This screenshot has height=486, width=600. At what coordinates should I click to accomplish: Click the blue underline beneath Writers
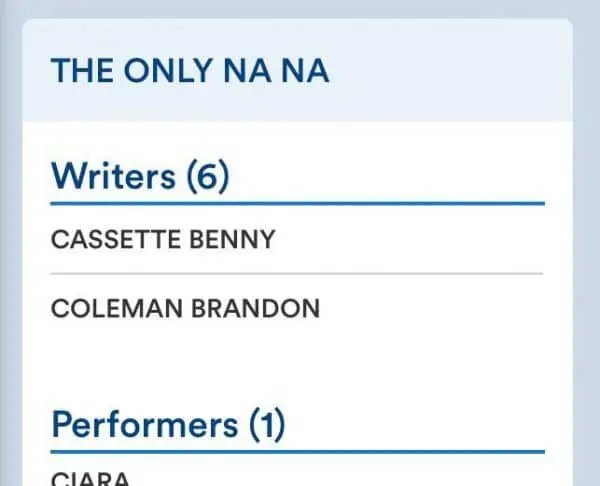(297, 203)
